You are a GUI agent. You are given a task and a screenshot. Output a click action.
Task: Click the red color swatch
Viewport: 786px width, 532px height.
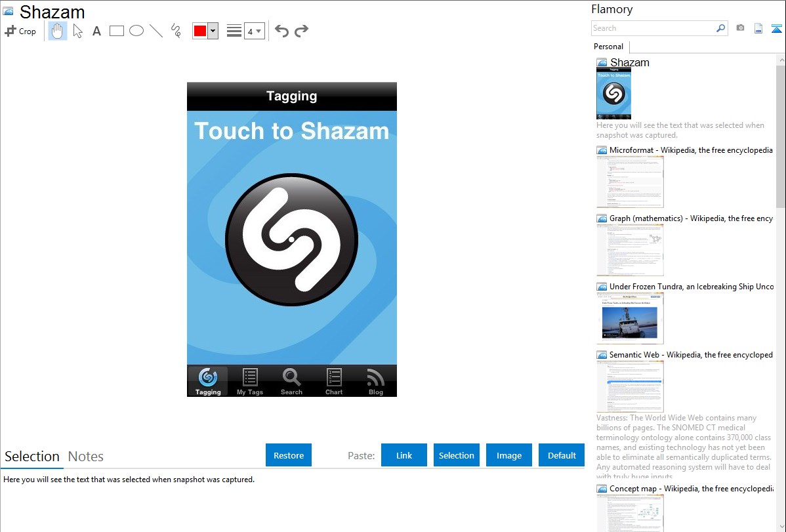click(200, 31)
